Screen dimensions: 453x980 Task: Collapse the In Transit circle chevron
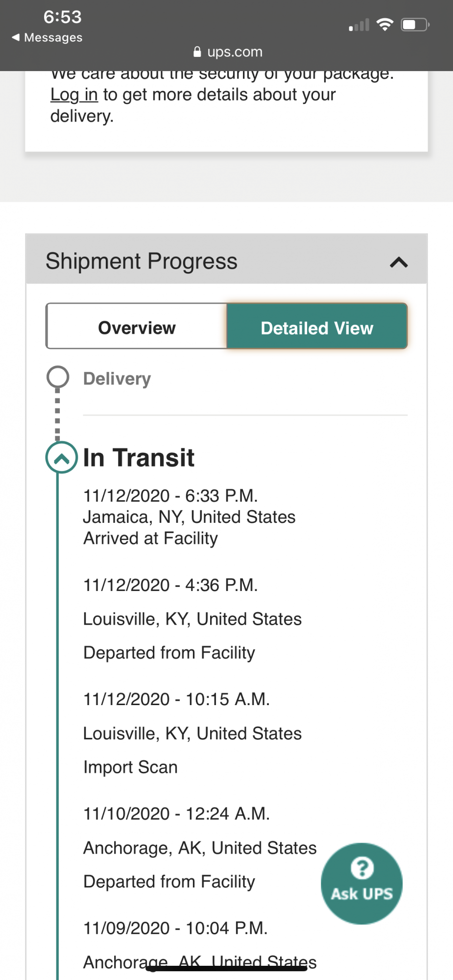coord(61,458)
